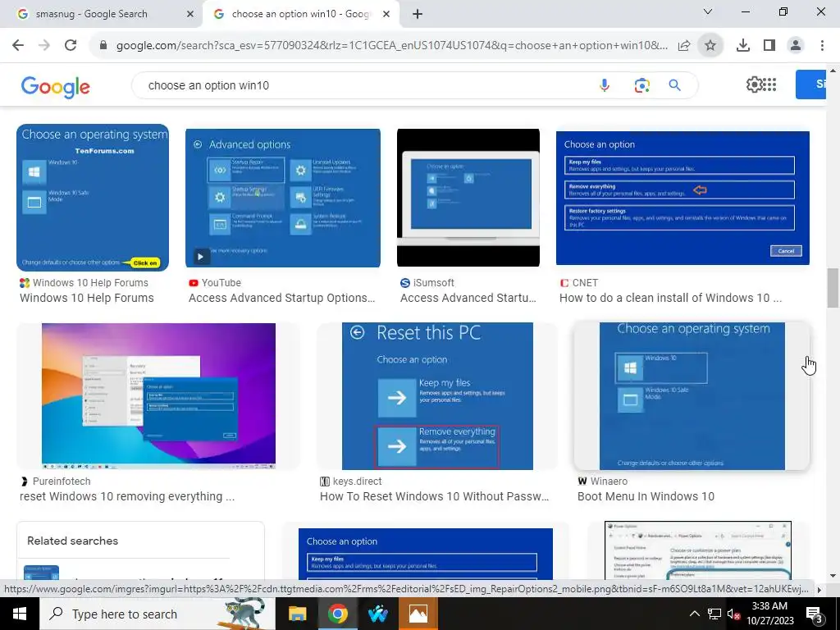840x630 pixels.
Task: Open the Pureinfotech reset Windows image
Action: 158,396
